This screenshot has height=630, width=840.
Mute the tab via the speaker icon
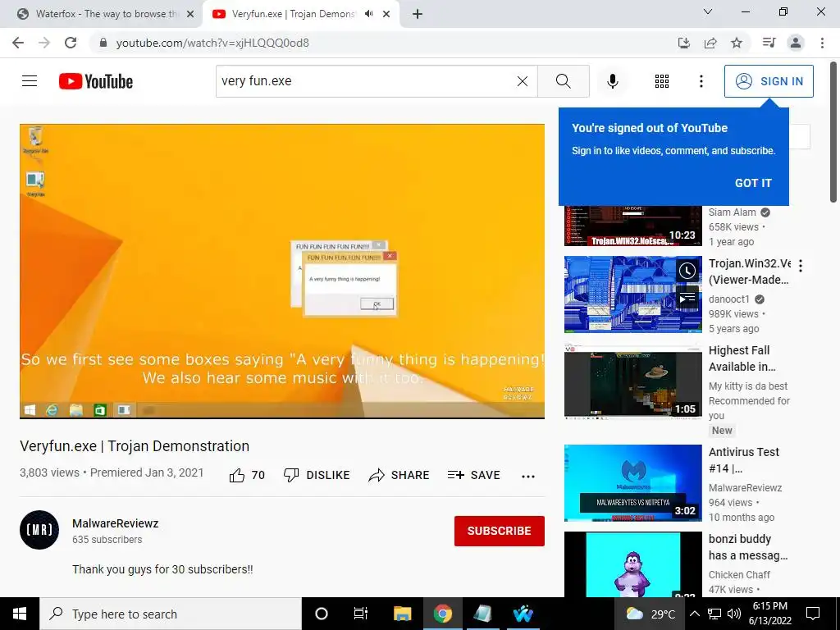[x=368, y=14]
